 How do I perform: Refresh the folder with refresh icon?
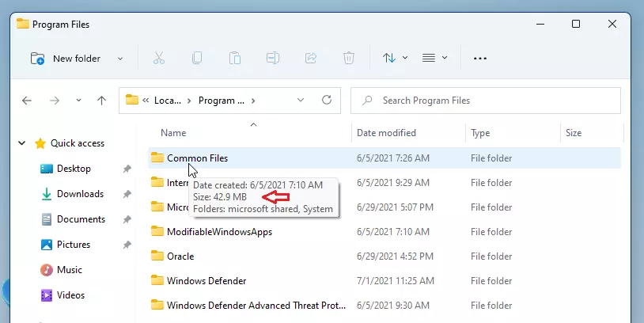pos(327,100)
